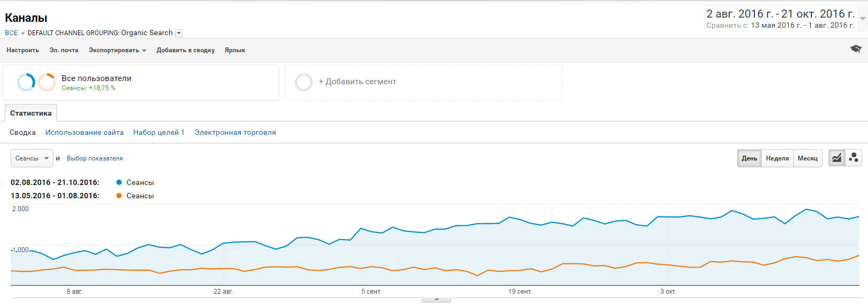Open the graduation cap education icon
The width and height of the screenshot is (868, 307).
856,49
